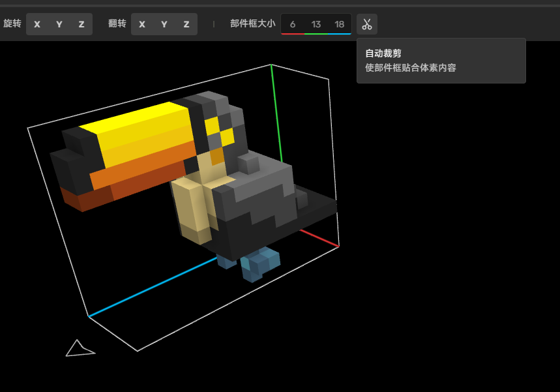Click the part box width field showing 6
The image size is (560, 392).
(x=293, y=24)
